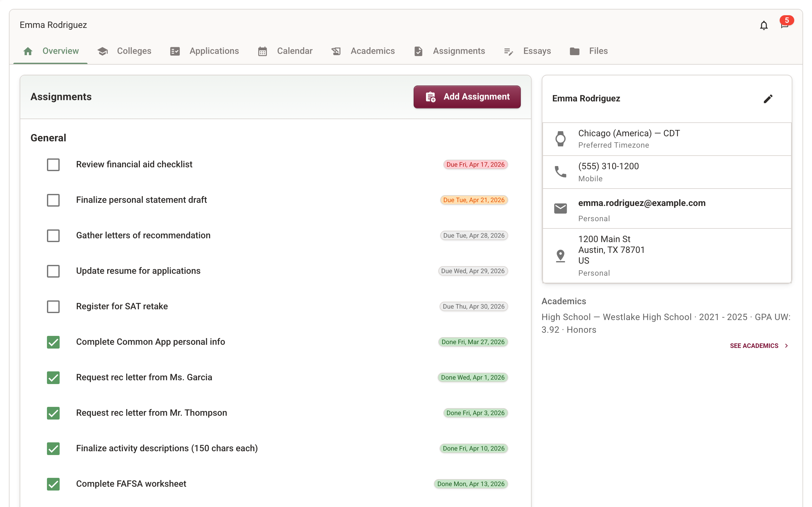Click the watch timezone icon
The image size is (812, 507).
point(560,139)
